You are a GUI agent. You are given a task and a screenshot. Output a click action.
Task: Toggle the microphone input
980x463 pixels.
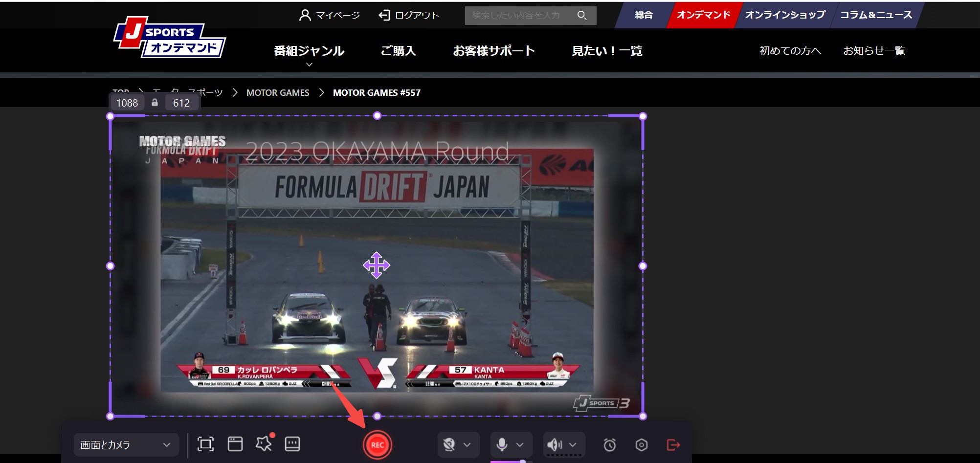click(x=501, y=445)
